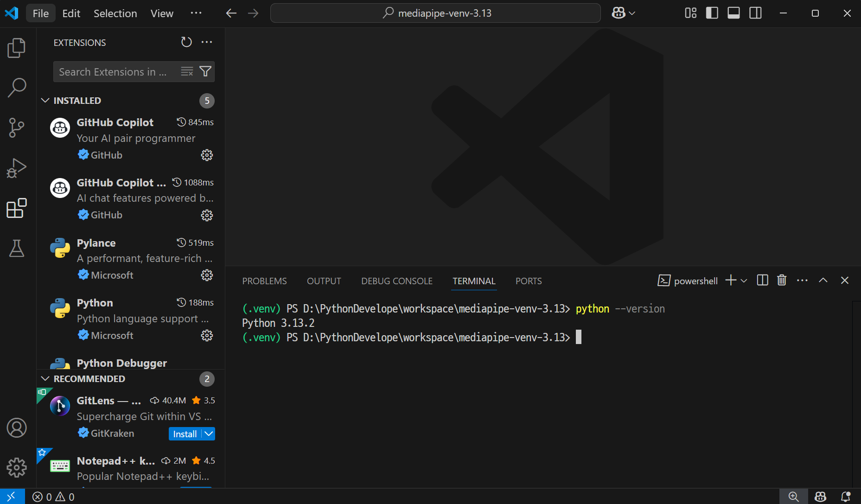Open the Accounts icon
This screenshot has width=861, height=504.
pos(17,428)
